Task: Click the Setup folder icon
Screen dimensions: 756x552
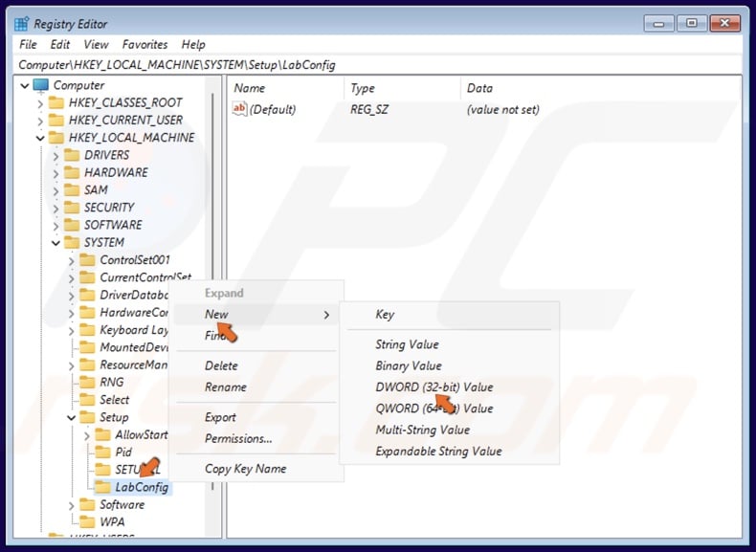Action: (87, 417)
